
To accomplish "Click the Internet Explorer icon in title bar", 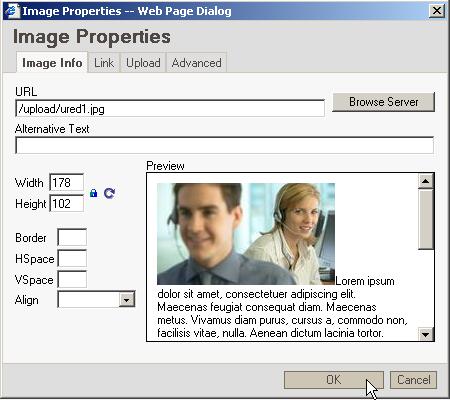I will (x=12, y=11).
